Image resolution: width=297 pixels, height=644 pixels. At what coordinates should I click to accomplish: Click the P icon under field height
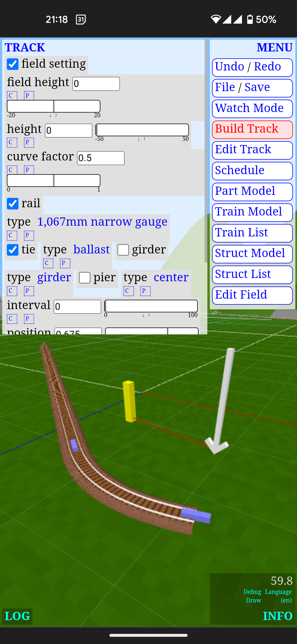[29, 95]
